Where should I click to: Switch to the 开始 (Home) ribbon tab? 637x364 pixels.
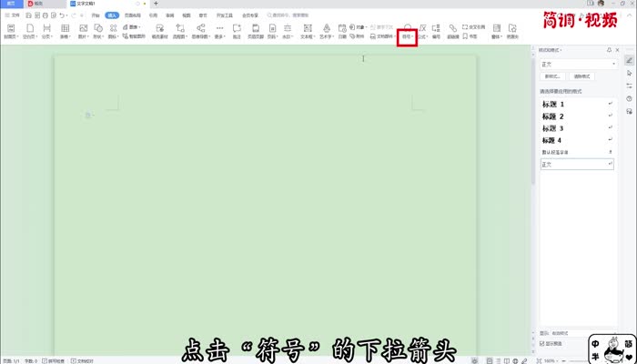click(96, 15)
